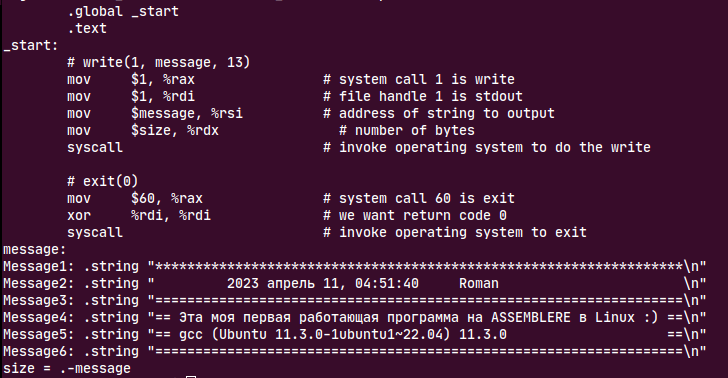
Task: Click the '_start:' label
Action: click(31, 46)
